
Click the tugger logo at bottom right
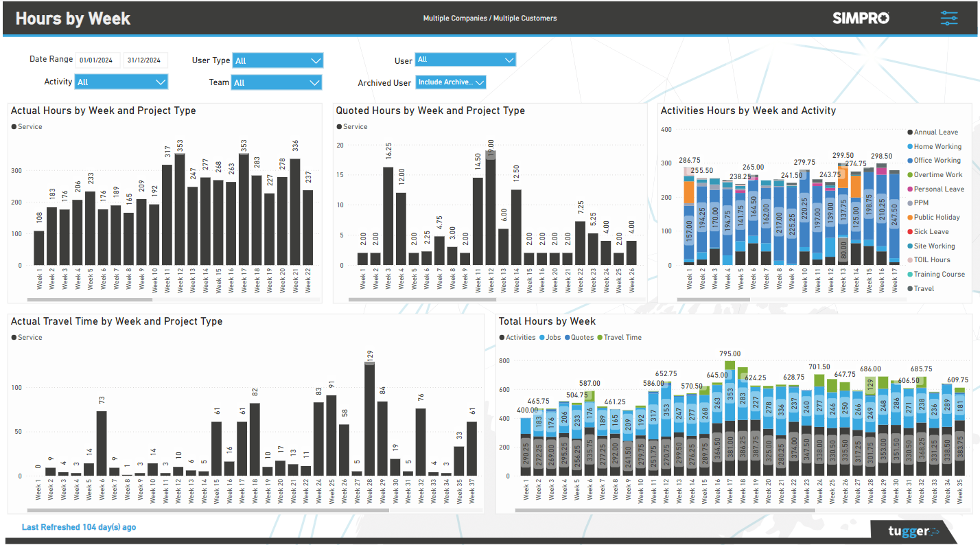pos(913,530)
